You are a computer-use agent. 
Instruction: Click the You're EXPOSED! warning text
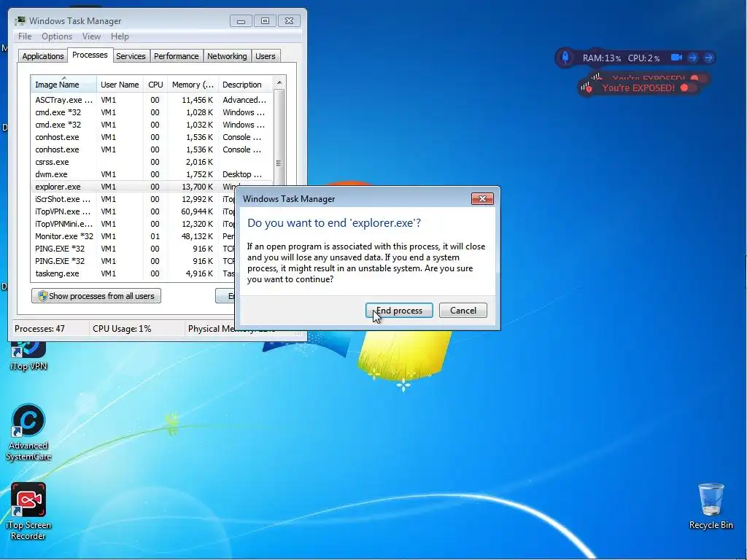pyautogui.click(x=638, y=87)
